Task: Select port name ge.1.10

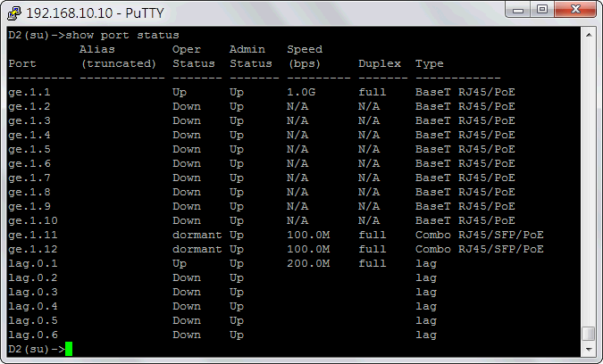Action: click(33, 220)
